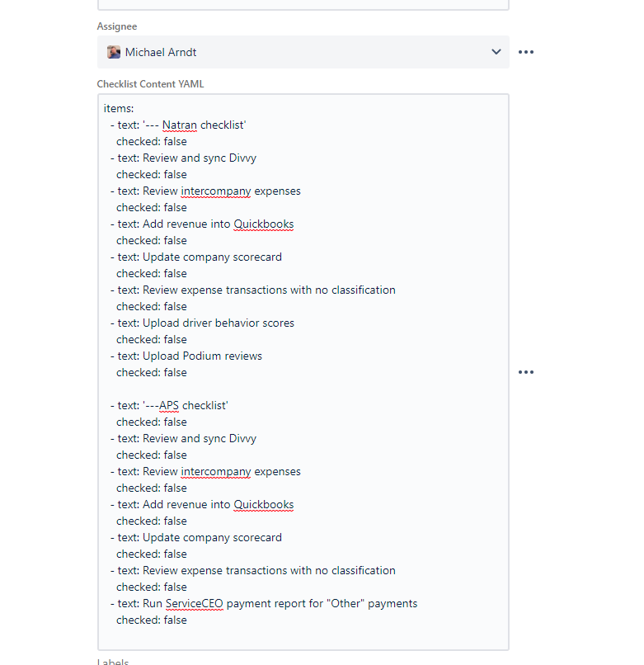This screenshot has height=665, width=644.
Task: Click the 'Labels' section heading
Action: (x=113, y=661)
